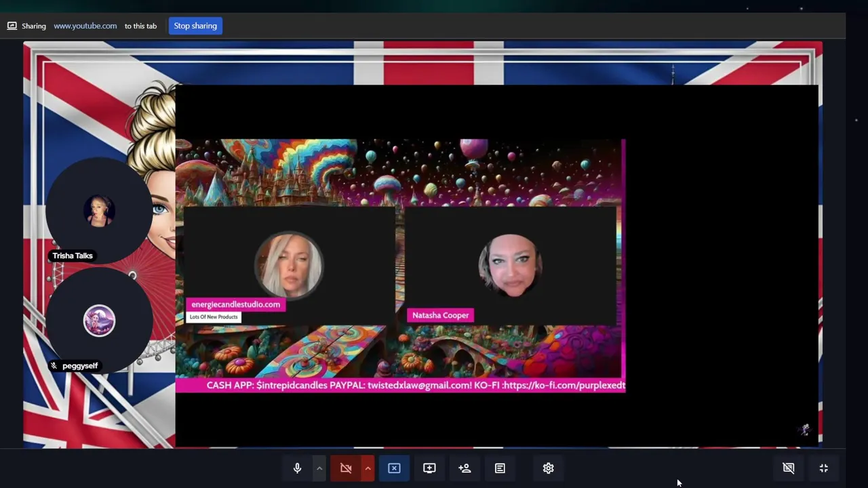Click small icon at shared screen corner

[x=805, y=429]
